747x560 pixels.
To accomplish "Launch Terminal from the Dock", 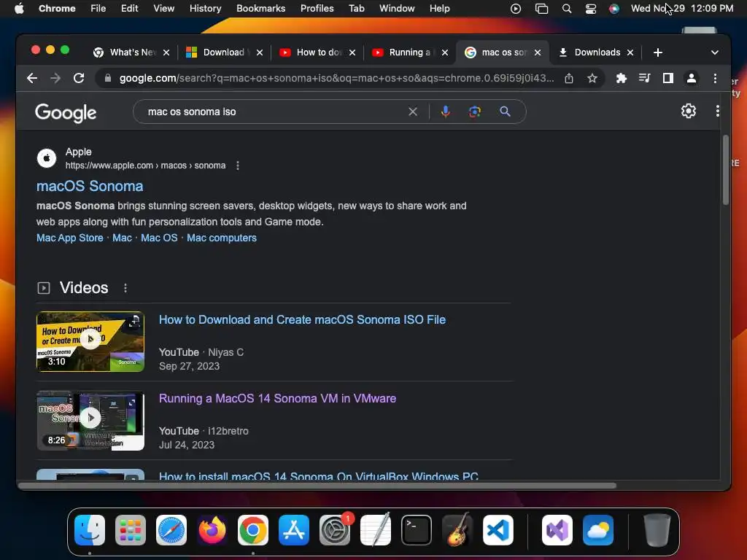I will tap(417, 530).
